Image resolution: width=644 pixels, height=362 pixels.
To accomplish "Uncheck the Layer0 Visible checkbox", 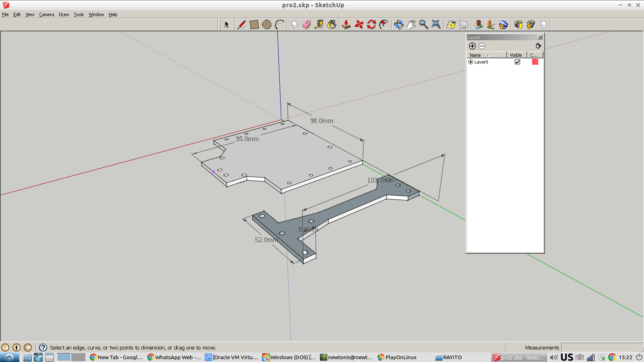I will [517, 62].
